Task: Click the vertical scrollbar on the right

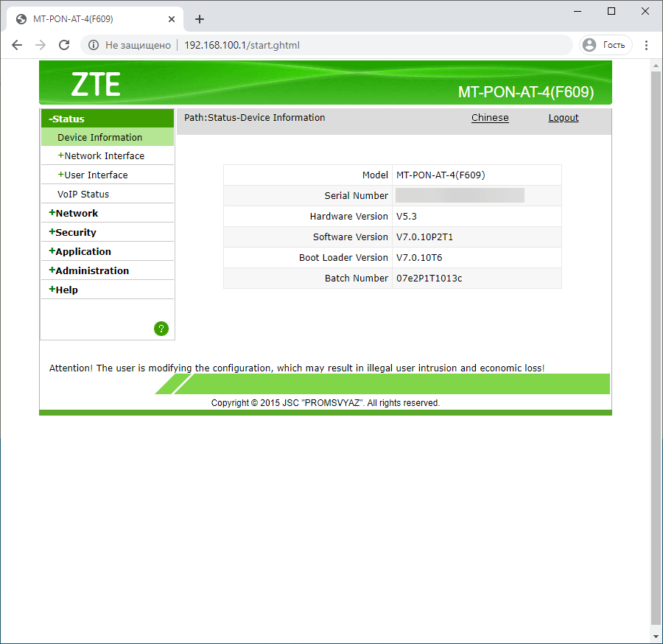Action: coord(656,295)
